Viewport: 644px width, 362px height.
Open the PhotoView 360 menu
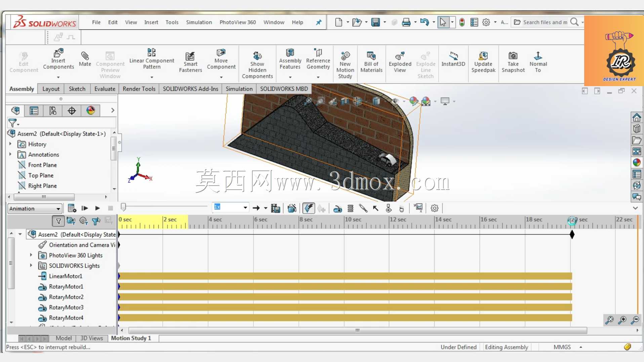238,22
